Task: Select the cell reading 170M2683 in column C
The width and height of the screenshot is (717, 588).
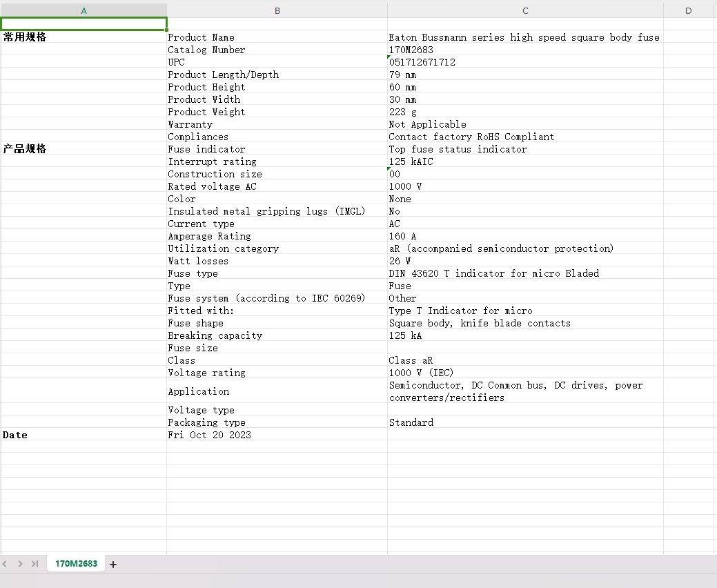Action: tap(525, 50)
